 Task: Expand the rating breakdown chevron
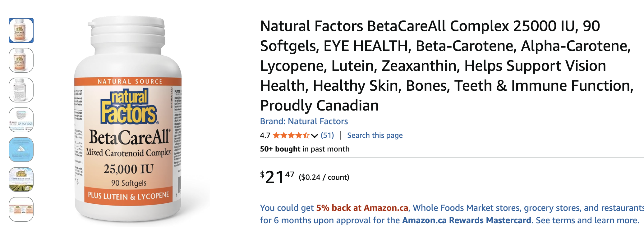[x=315, y=136]
